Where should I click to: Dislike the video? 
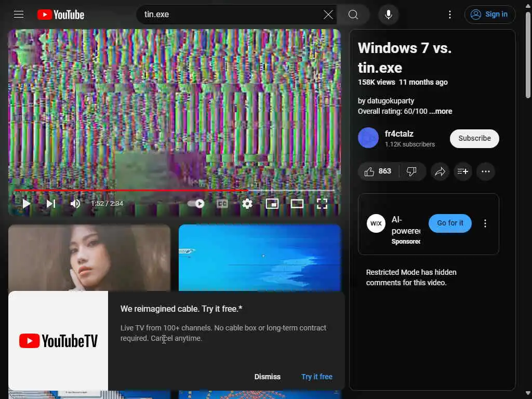tap(412, 171)
